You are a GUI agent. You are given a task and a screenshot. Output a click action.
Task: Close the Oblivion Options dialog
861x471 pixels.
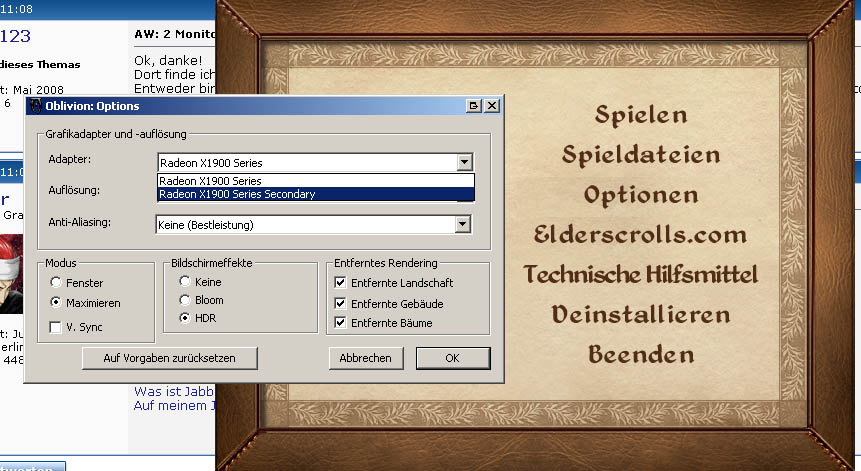tap(492, 105)
